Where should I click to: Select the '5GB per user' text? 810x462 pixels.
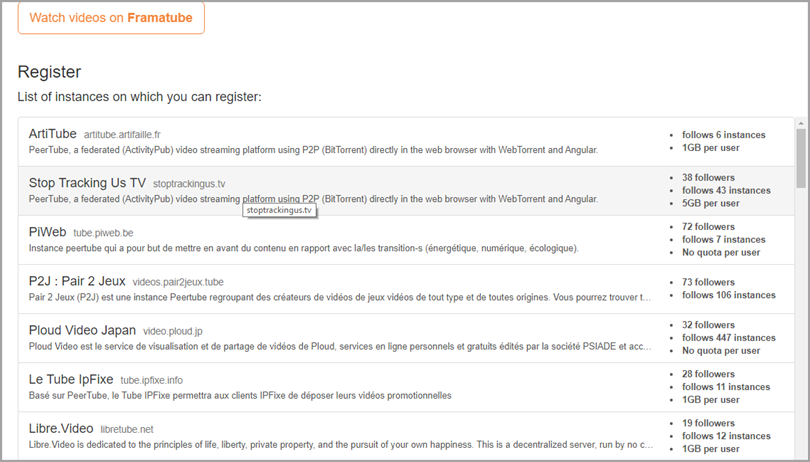coord(710,204)
